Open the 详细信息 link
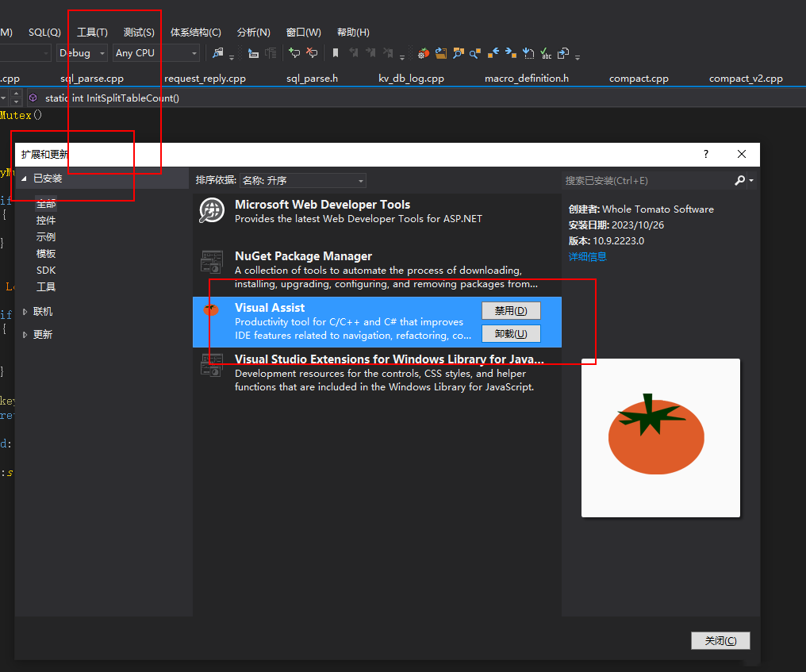 (x=588, y=256)
